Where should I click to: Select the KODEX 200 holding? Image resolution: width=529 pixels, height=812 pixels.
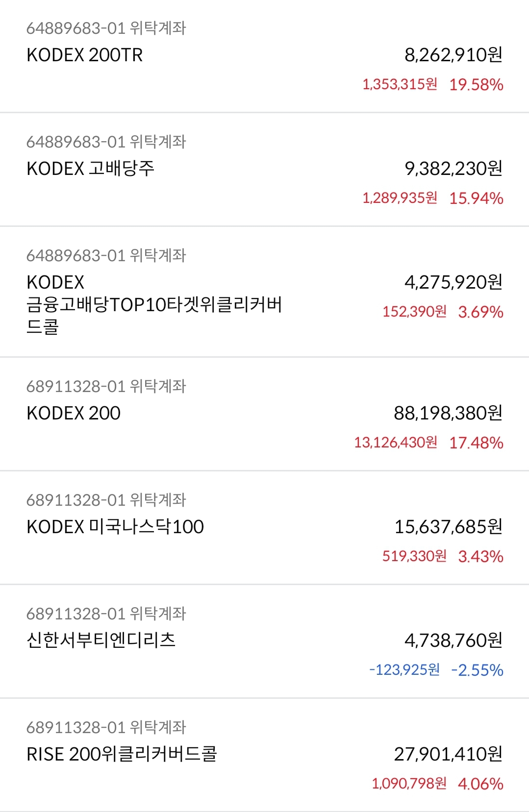264,414
